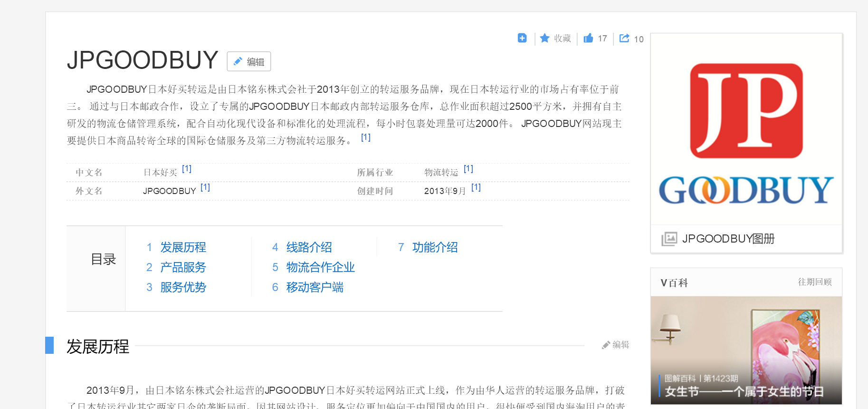
Task: Click the blue plus icon above the summary
Action: [522, 38]
